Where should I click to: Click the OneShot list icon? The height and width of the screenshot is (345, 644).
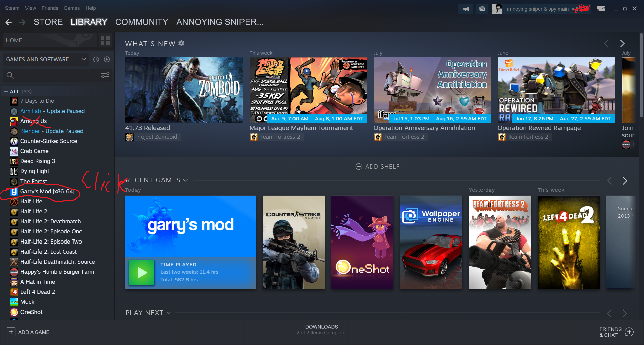(14, 312)
